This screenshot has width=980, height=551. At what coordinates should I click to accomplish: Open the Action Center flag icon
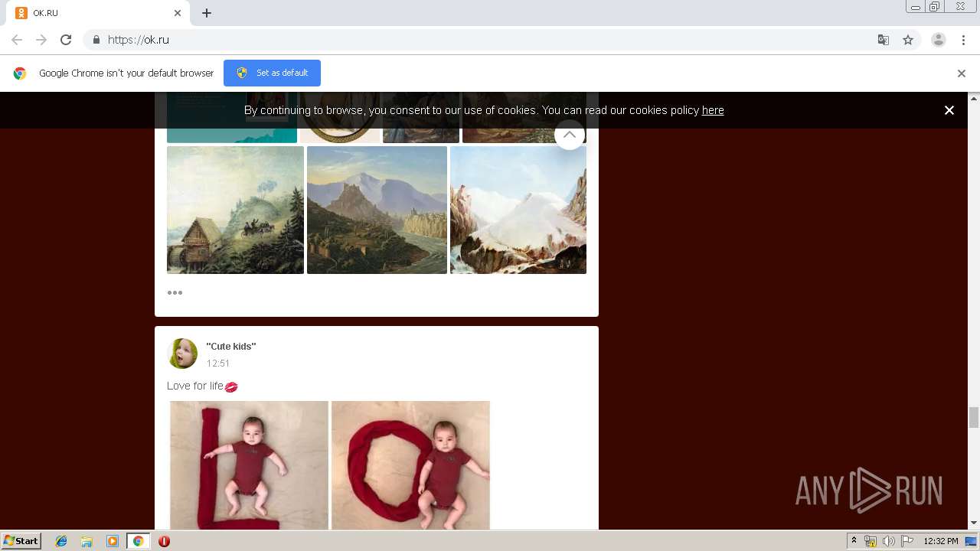point(906,541)
